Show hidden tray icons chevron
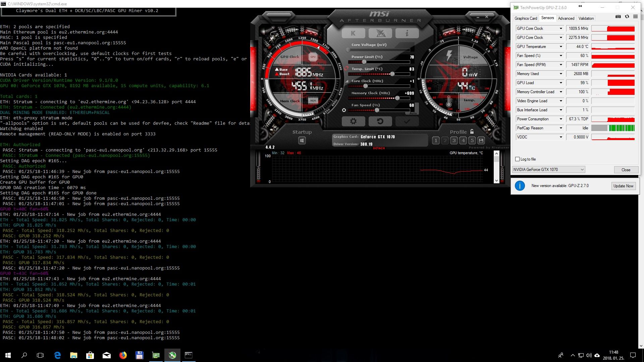This screenshot has width=644, height=362. (573, 355)
